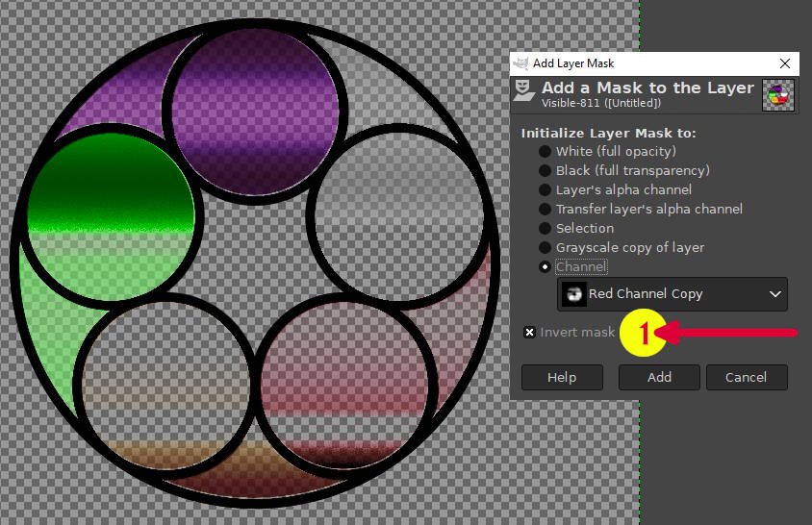
Task: Choose Layer's alpha channel option
Action: click(615, 189)
